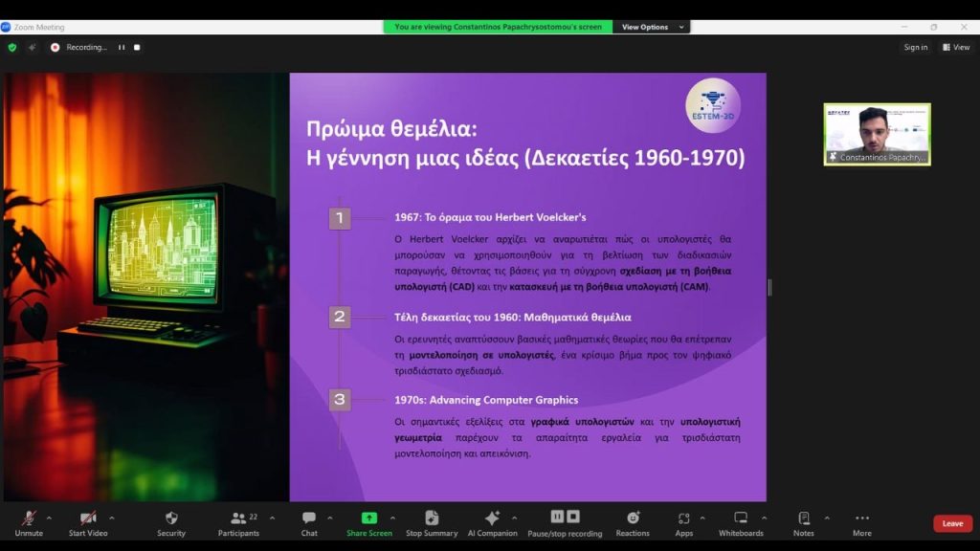
Task: Open audio options arrow beside Unmute
Action: coord(49,518)
